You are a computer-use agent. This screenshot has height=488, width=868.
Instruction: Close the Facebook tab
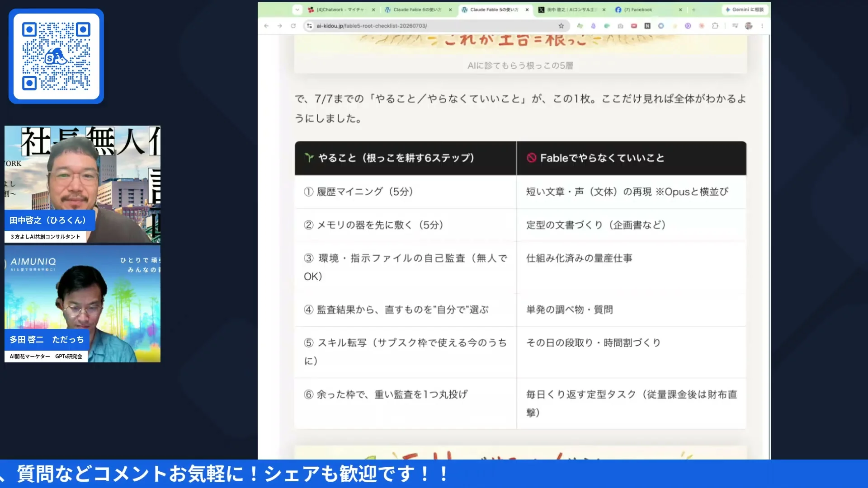coord(680,9)
